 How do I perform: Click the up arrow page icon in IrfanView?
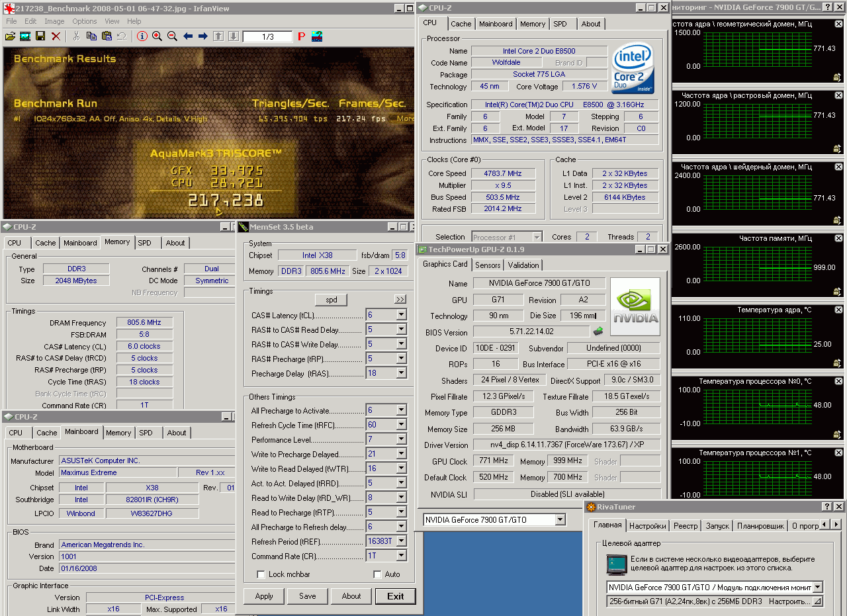[218, 36]
